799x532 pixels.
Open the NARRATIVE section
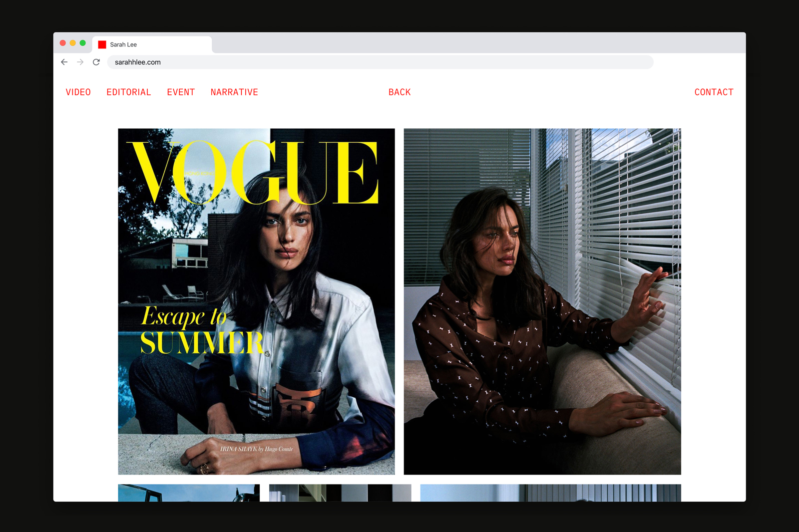[234, 92]
